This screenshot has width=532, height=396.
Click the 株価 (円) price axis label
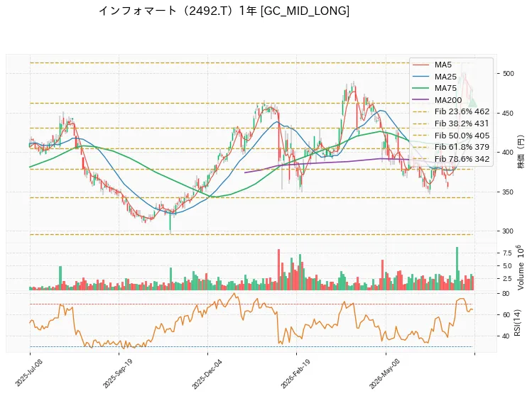pyautogui.click(x=520, y=152)
